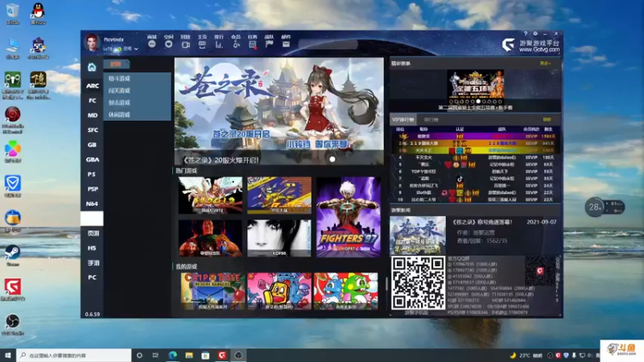The width and height of the screenshot is (644, 362).
Task: Select the PS platform in sidebar
Action: 93,175
